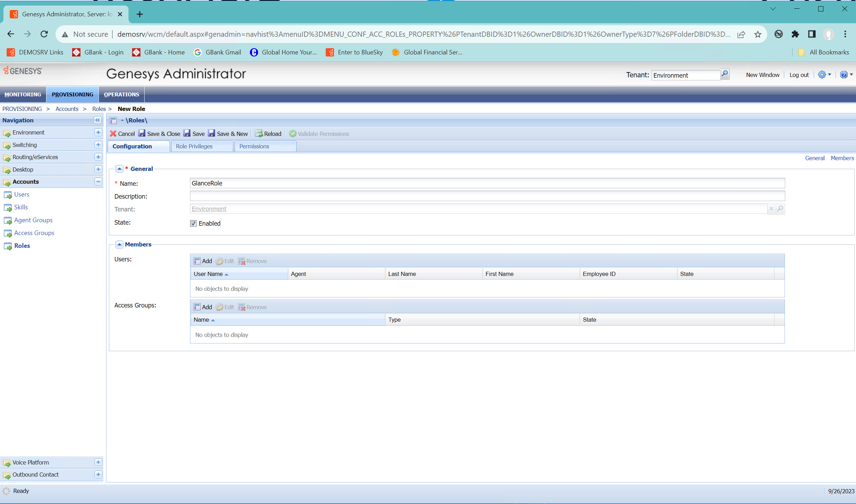The width and height of the screenshot is (856, 504).
Task: Expand the Environment navigation section
Action: [98, 132]
